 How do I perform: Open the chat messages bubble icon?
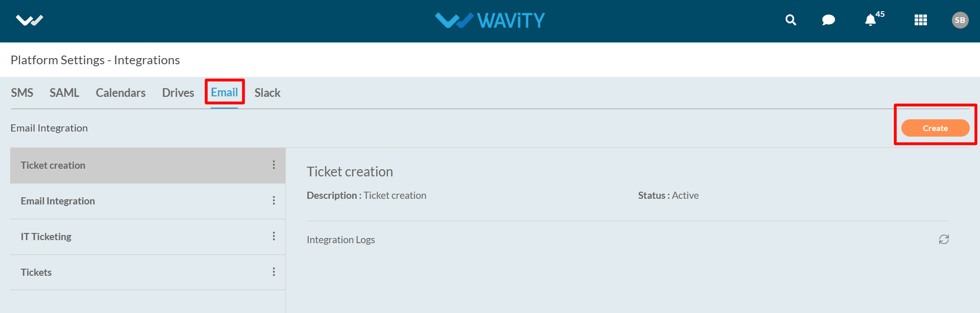tap(828, 20)
